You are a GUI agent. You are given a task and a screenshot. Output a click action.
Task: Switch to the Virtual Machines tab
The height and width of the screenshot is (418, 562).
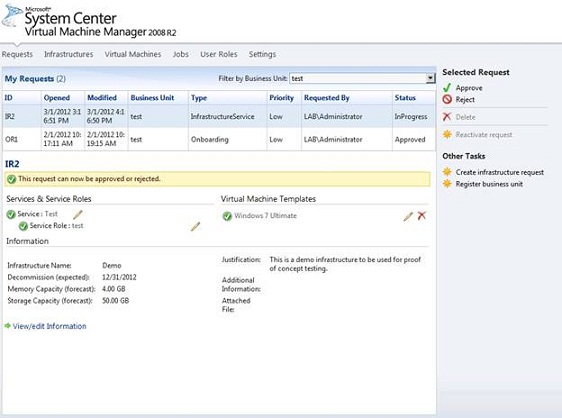click(133, 54)
